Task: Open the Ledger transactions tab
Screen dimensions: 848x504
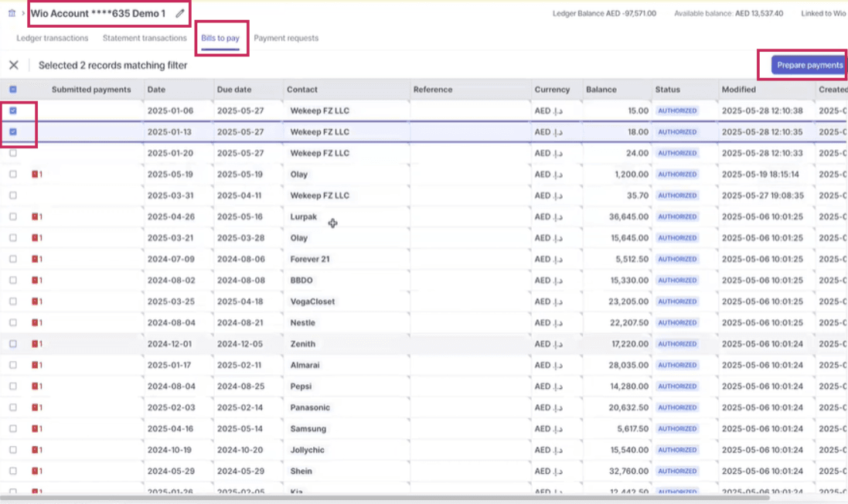Action: (52, 38)
